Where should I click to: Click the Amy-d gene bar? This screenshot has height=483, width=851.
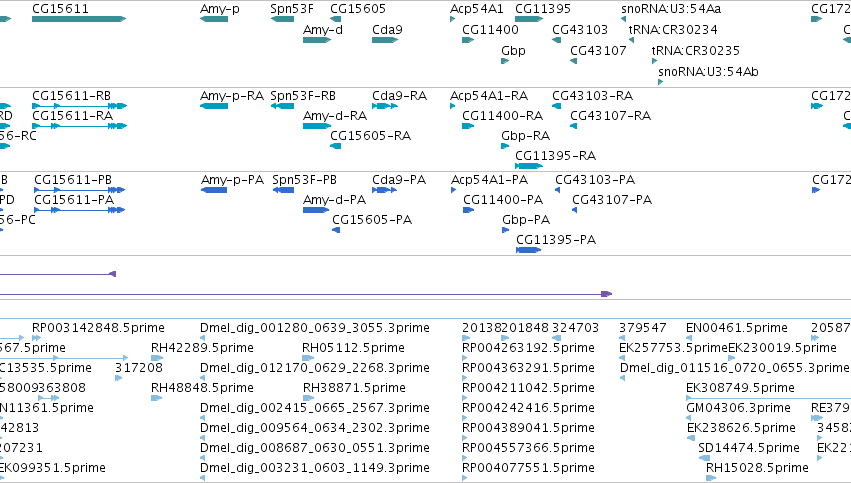[x=317, y=40]
